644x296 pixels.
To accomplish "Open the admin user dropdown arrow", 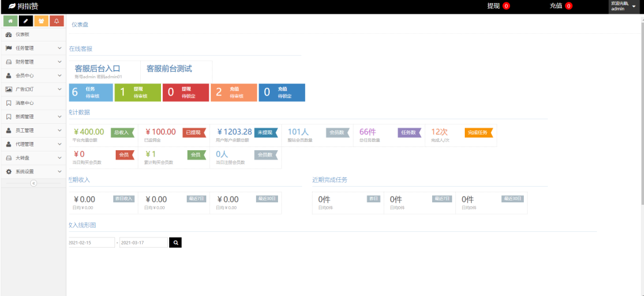I will tap(634, 6).
